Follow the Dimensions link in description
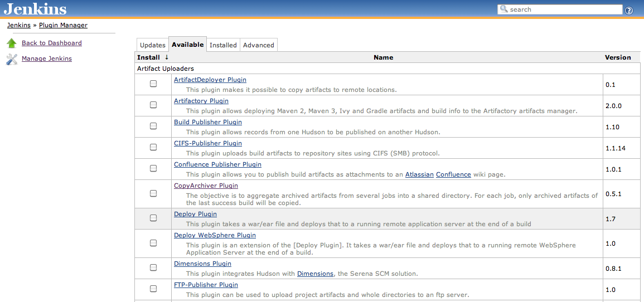 tap(315, 274)
